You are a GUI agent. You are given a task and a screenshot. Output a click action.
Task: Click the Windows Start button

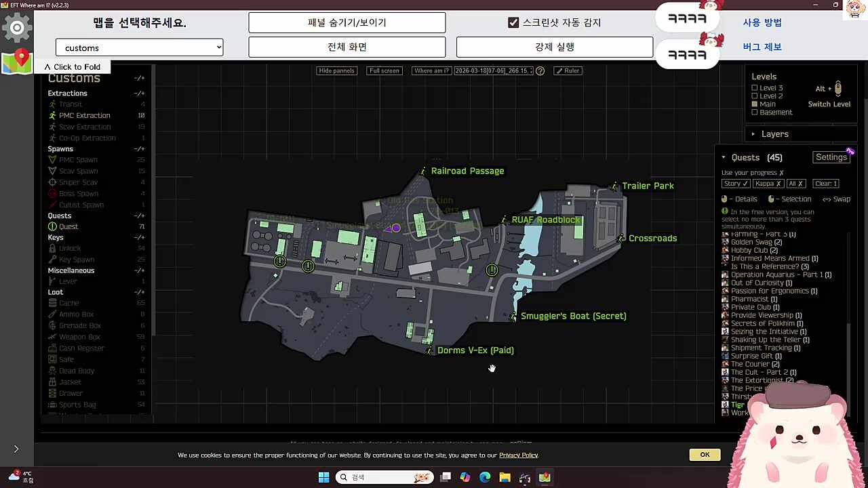click(323, 477)
